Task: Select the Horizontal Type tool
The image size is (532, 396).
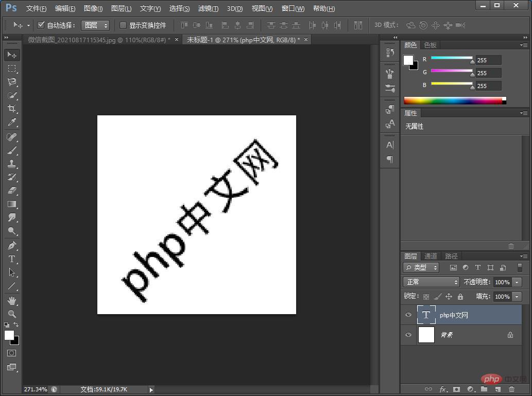Action: pyautogui.click(x=11, y=259)
